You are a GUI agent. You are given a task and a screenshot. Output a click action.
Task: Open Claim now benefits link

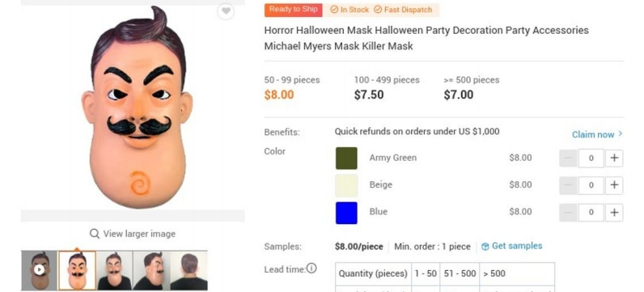(x=597, y=134)
